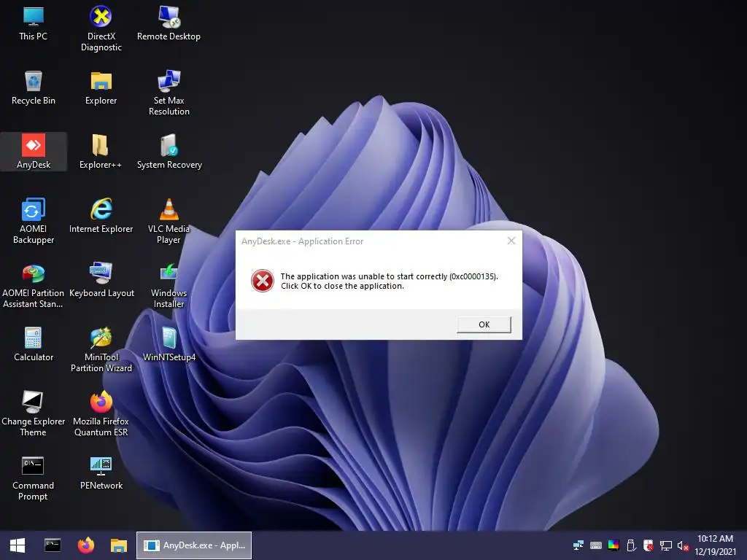Viewport: 747px width, 560px height.
Task: Close the AnyDesk.exe error dialog
Action: tap(511, 241)
